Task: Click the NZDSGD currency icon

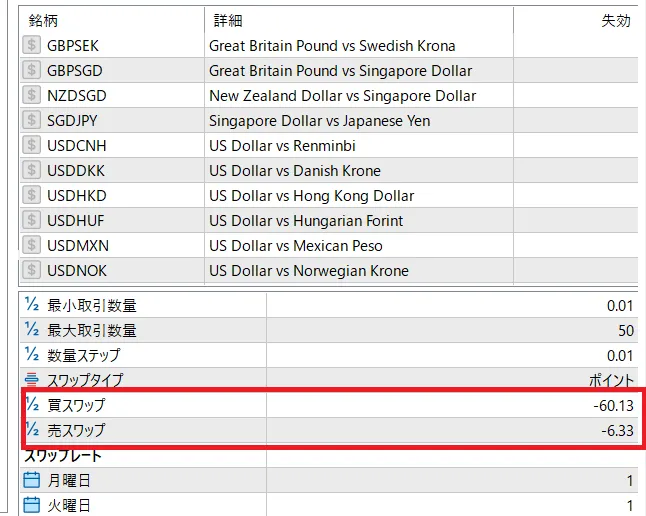Action: pos(32,96)
